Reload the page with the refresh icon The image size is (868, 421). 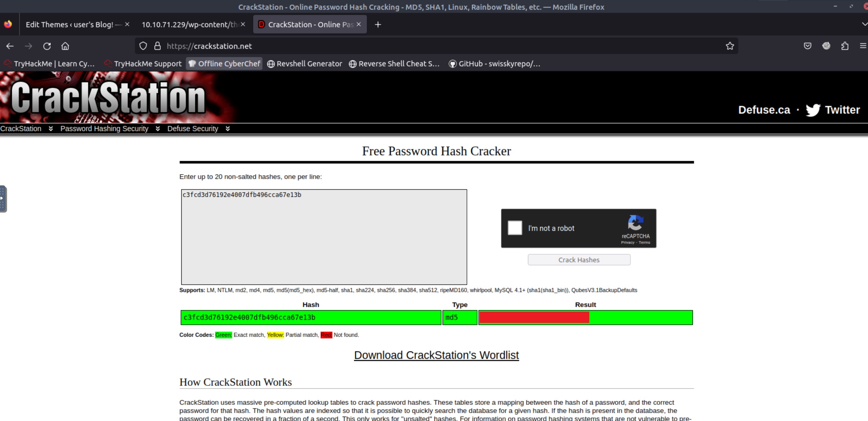[47, 46]
